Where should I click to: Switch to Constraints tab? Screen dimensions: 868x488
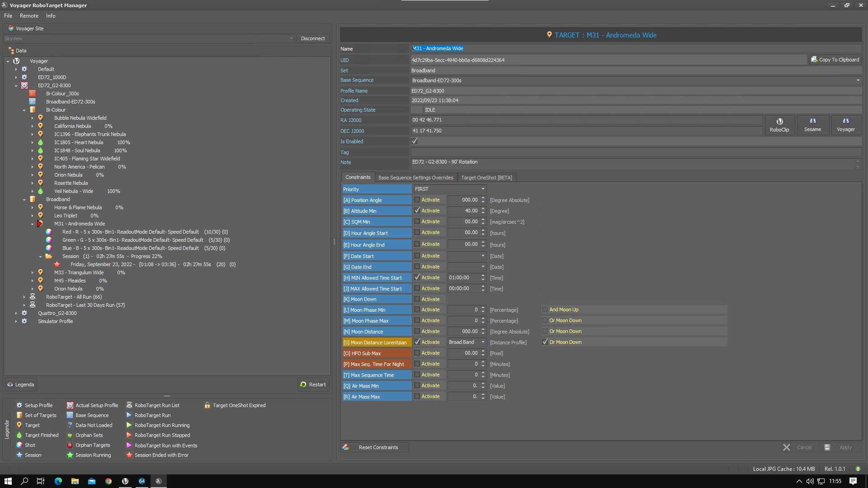[x=358, y=177]
